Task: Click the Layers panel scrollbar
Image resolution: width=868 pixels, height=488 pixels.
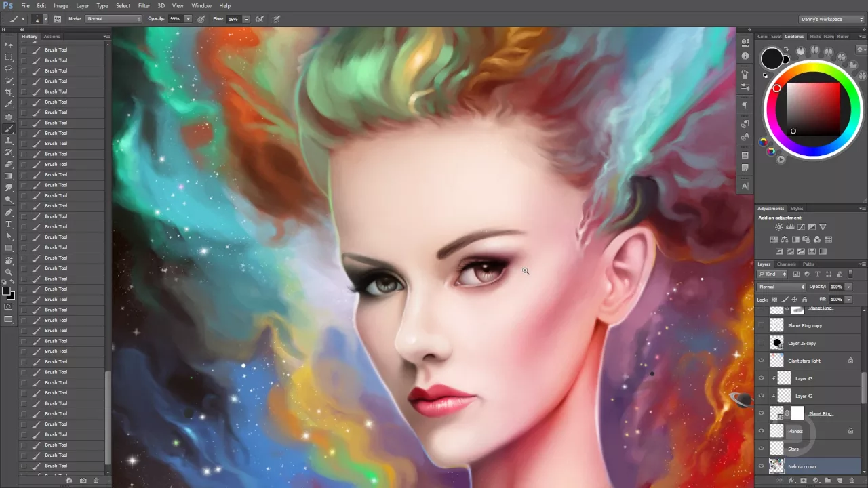Action: pos(863,389)
